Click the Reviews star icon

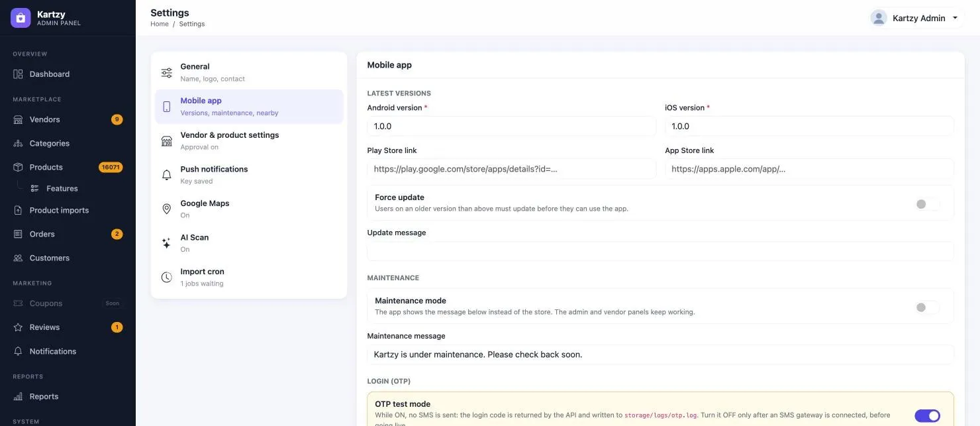click(18, 327)
